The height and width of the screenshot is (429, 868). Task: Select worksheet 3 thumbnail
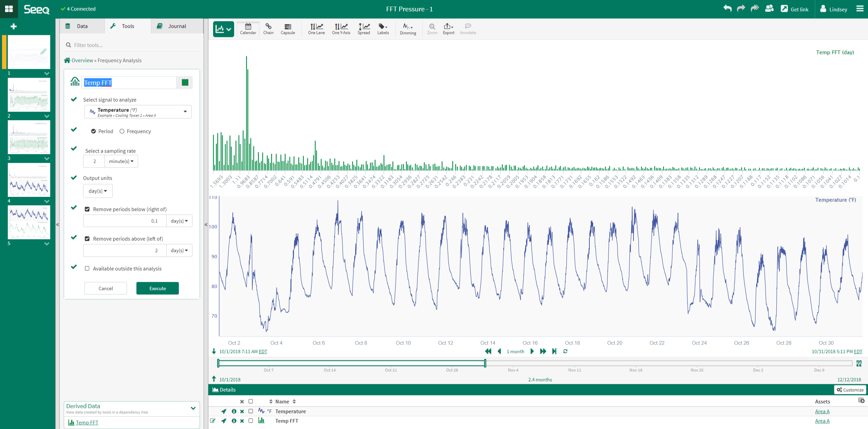click(29, 137)
